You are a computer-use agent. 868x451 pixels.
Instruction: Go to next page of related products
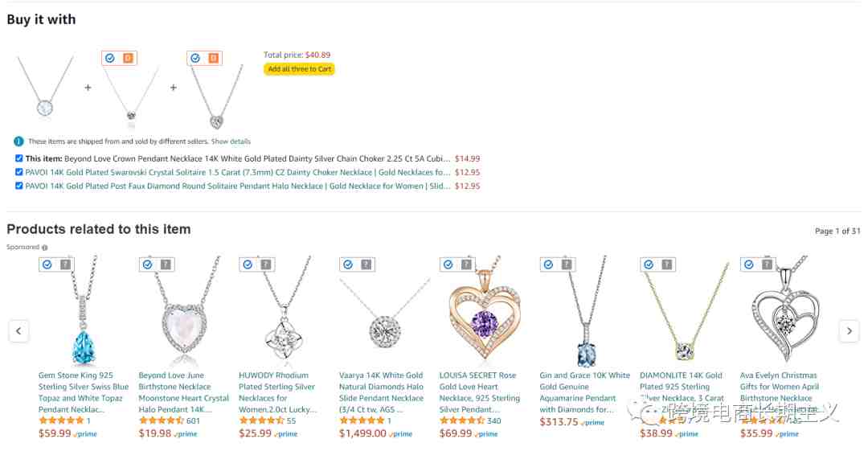coord(850,331)
